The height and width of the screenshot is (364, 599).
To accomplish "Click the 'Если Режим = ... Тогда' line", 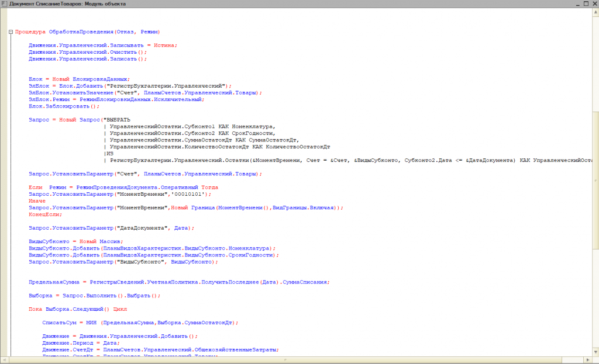I will point(123,188).
